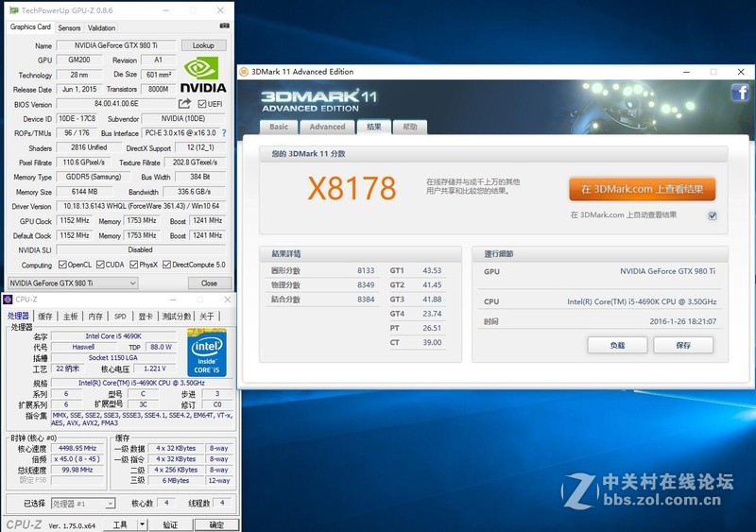Click the Close button in GPU-Z
The height and width of the screenshot is (532, 756).
click(209, 283)
